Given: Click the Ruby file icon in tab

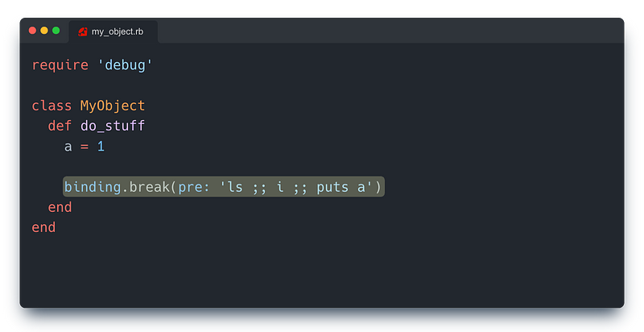Looking at the screenshot, I should tap(83, 31).
